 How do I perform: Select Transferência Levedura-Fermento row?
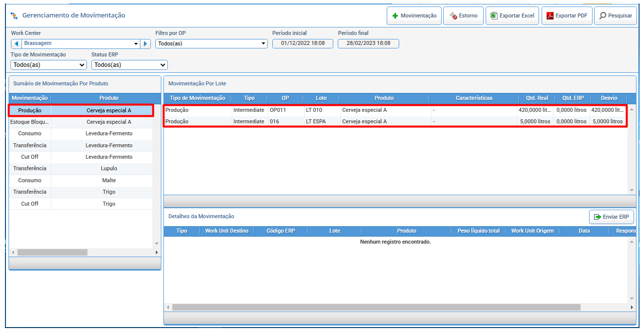click(81, 145)
